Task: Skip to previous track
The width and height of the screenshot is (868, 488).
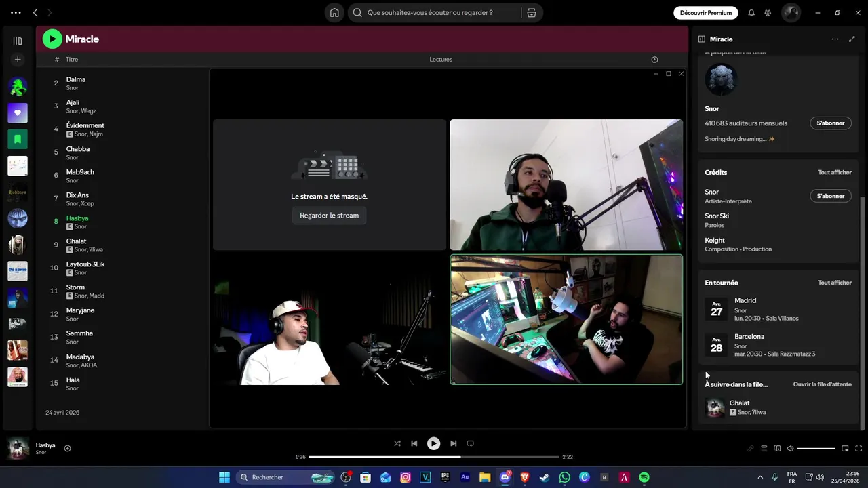Action: [414, 443]
